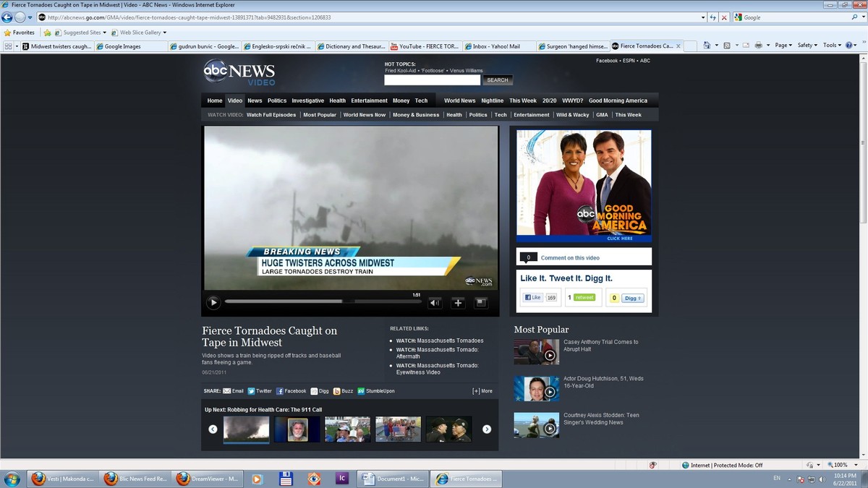Open the address bar history dropdown
The image size is (868, 488).
coord(702,17)
